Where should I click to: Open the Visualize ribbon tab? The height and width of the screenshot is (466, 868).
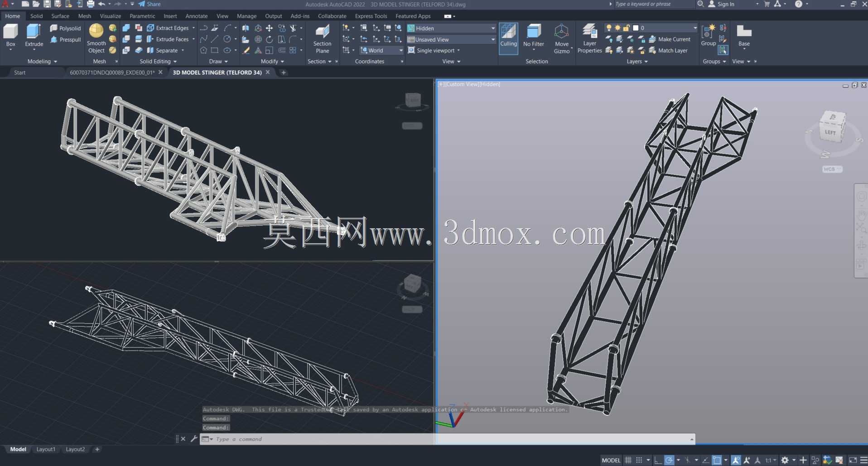click(x=110, y=16)
